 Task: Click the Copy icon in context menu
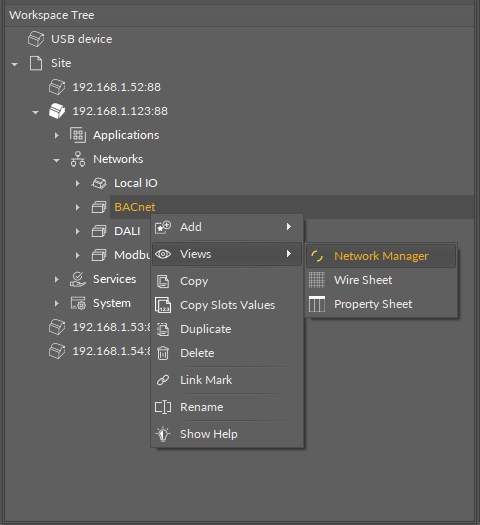(x=163, y=281)
